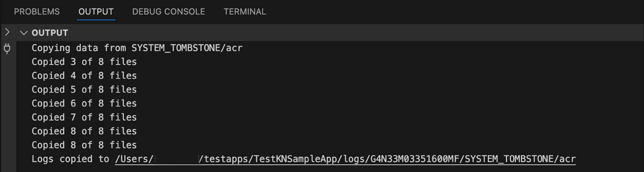Click the first 'Copied 8 of 8 files' line
This screenshot has height=172, width=644.
pos(84,131)
